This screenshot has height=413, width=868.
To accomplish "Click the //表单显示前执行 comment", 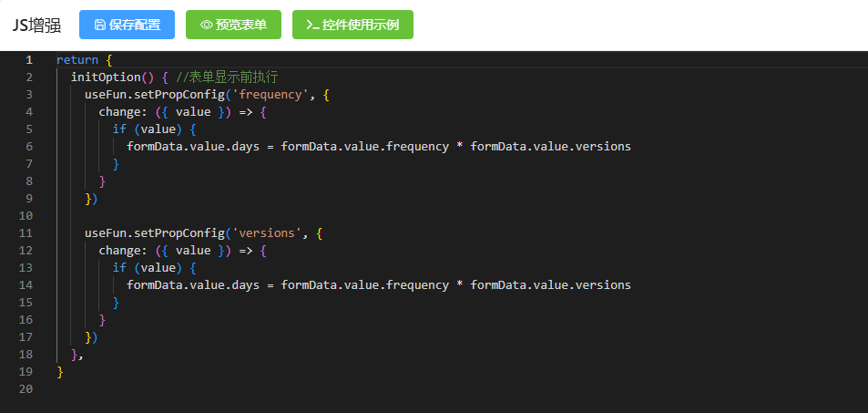I will pos(227,77).
